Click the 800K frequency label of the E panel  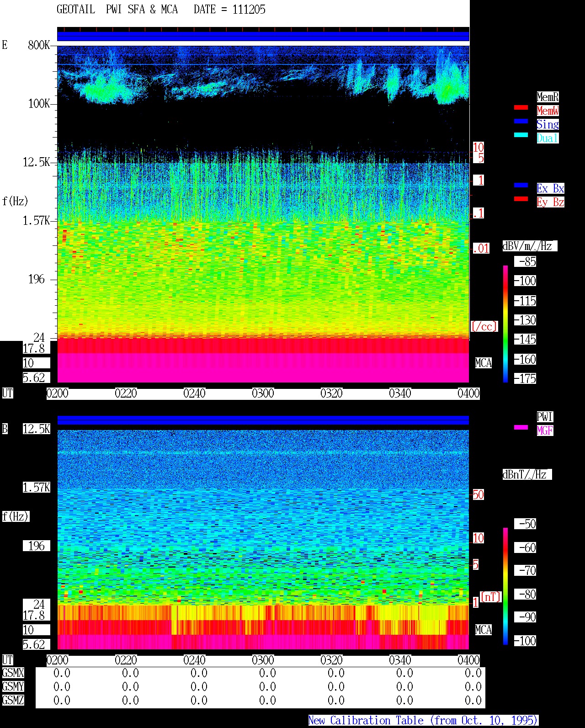pyautogui.click(x=38, y=45)
